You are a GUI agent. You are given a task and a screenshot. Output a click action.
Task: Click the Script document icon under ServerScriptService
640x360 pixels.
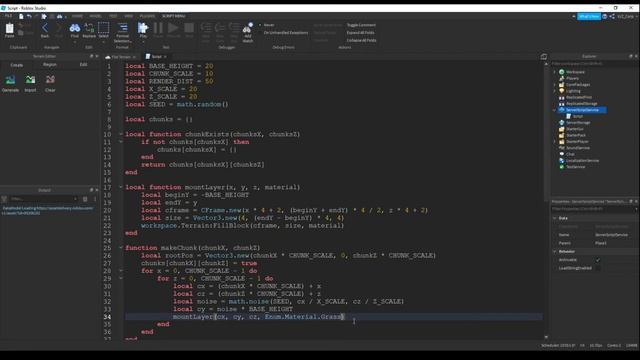568,116
